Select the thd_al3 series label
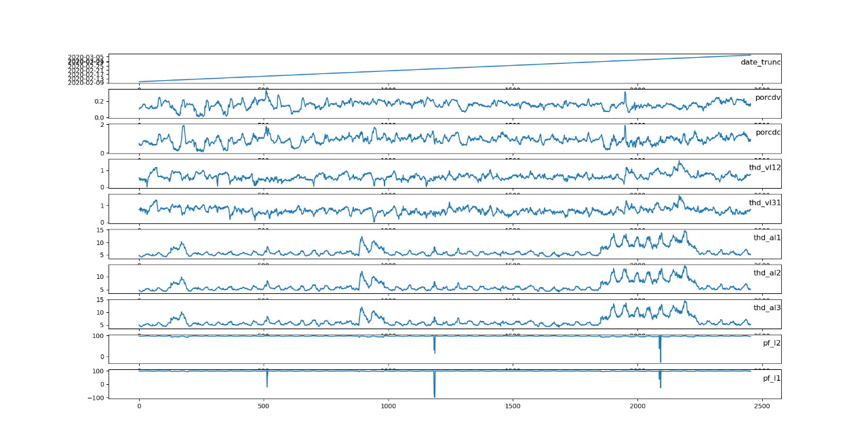The height and width of the screenshot is (448, 868). coord(766,307)
